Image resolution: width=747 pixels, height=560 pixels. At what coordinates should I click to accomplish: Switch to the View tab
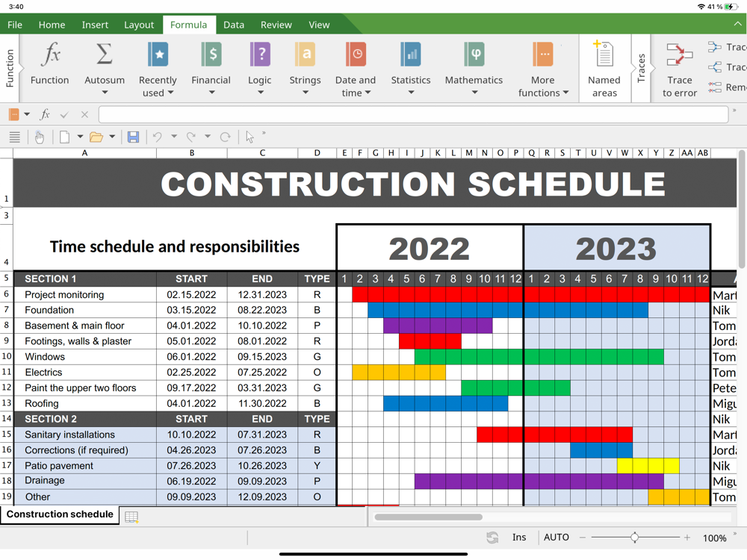pyautogui.click(x=319, y=25)
